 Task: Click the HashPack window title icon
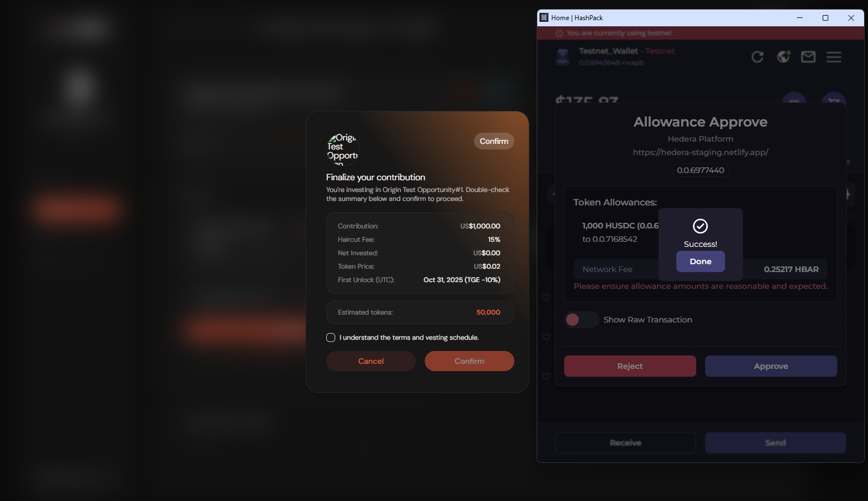(543, 17)
